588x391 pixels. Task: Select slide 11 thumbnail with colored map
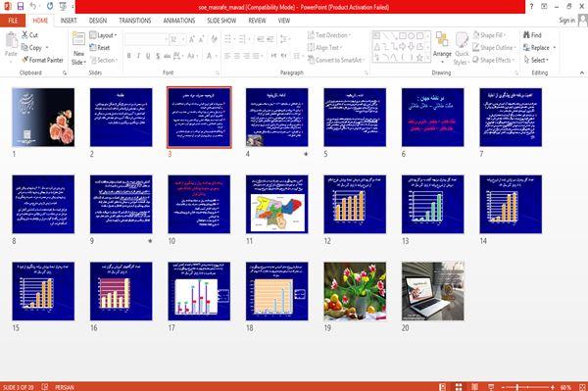[276, 204]
